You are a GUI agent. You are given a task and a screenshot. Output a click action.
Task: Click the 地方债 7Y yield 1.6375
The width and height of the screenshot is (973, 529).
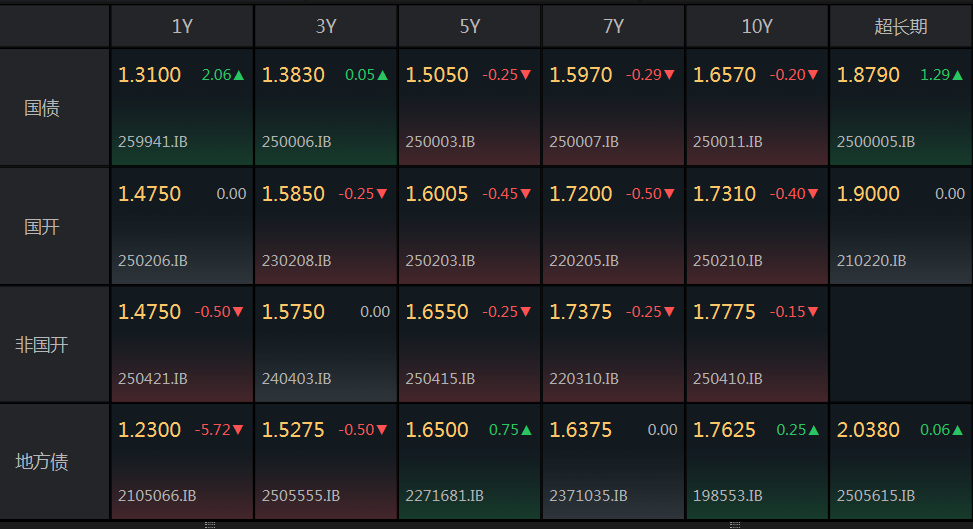pyautogui.click(x=580, y=430)
